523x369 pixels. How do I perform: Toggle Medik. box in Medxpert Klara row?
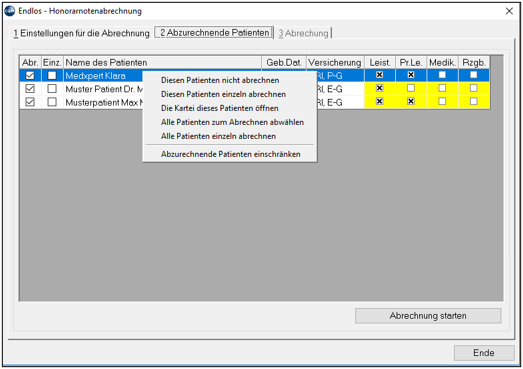tap(442, 75)
